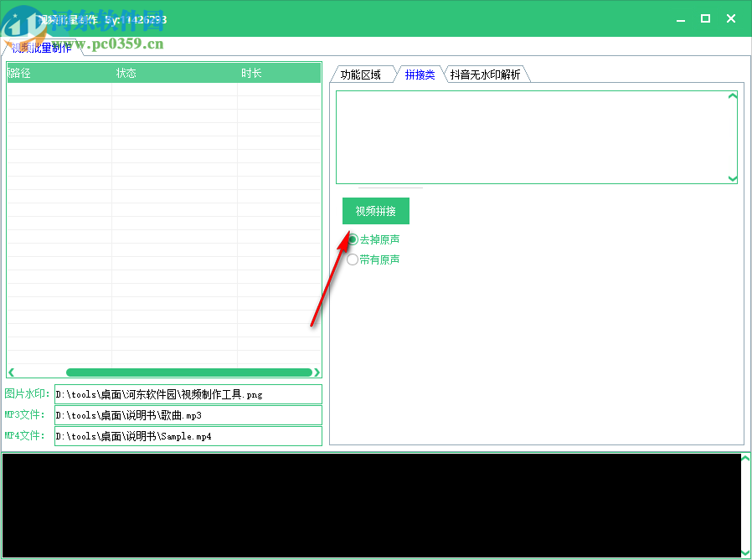Image resolution: width=752 pixels, height=560 pixels.
Task: Click the console output scroll up arrow
Action: tap(745, 459)
